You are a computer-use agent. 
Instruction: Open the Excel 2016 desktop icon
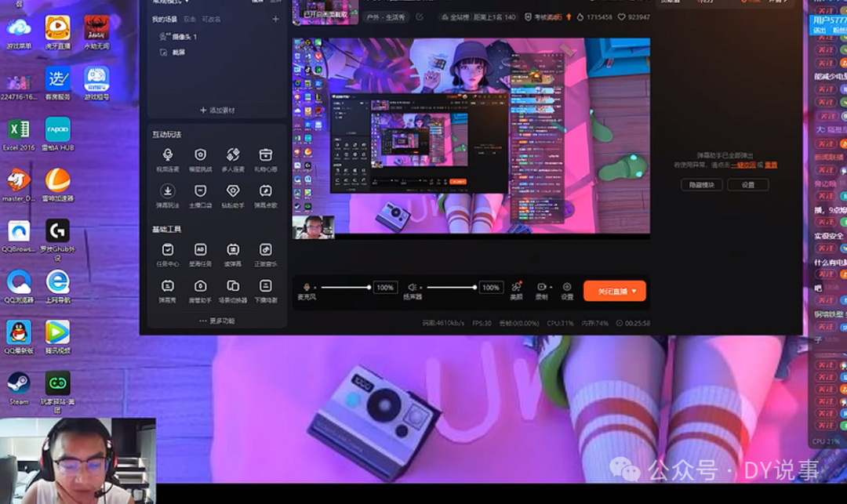18,135
